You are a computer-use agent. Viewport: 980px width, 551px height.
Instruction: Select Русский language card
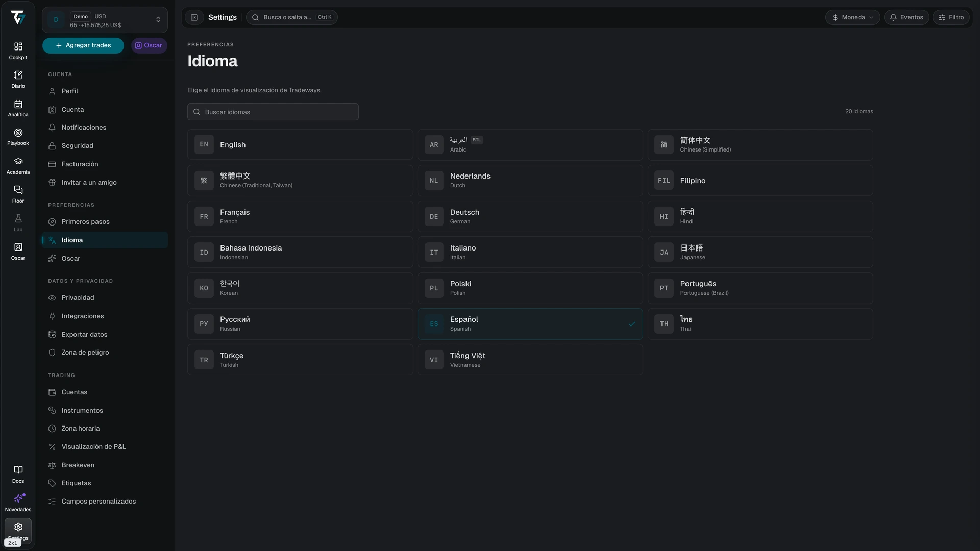click(300, 323)
